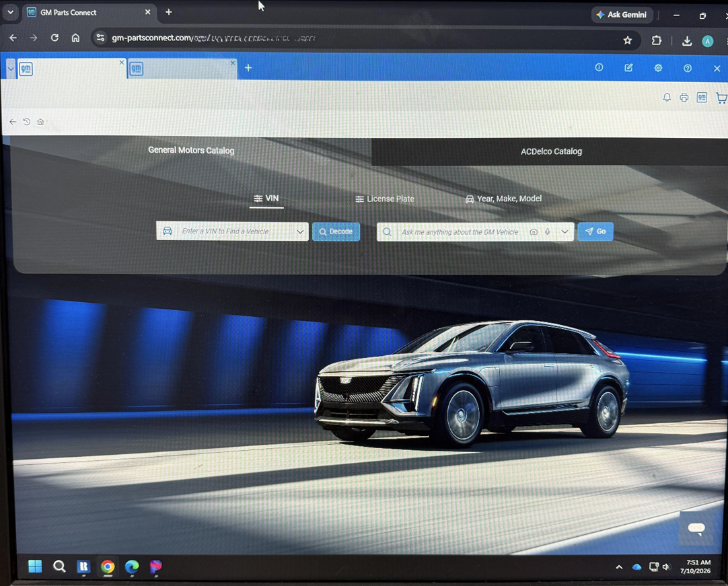Close the second gm catalog tab
The image size is (728, 586).
(233, 63)
